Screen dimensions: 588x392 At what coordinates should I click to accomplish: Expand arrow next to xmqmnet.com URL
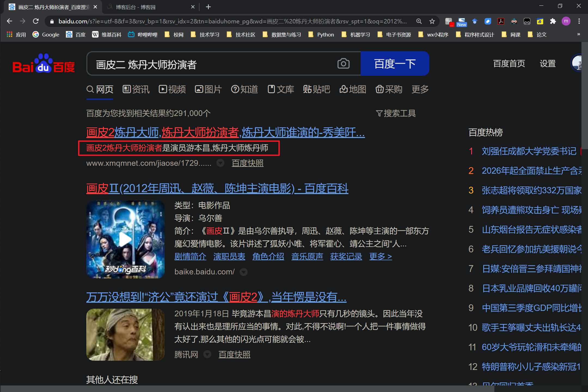[x=220, y=163]
